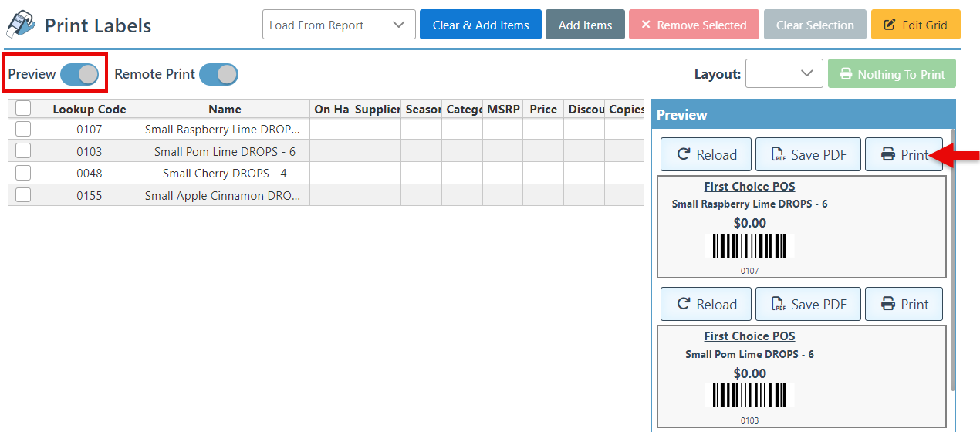Toggle the Preview switch off
The image size is (980, 432).
tap(79, 74)
